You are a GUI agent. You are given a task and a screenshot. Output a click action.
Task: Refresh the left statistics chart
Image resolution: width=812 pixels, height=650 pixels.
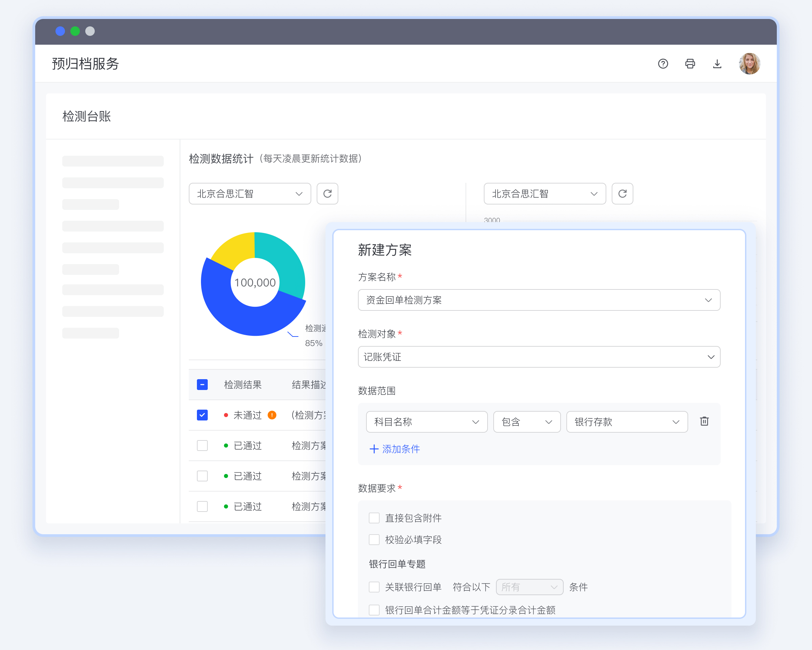point(327,194)
